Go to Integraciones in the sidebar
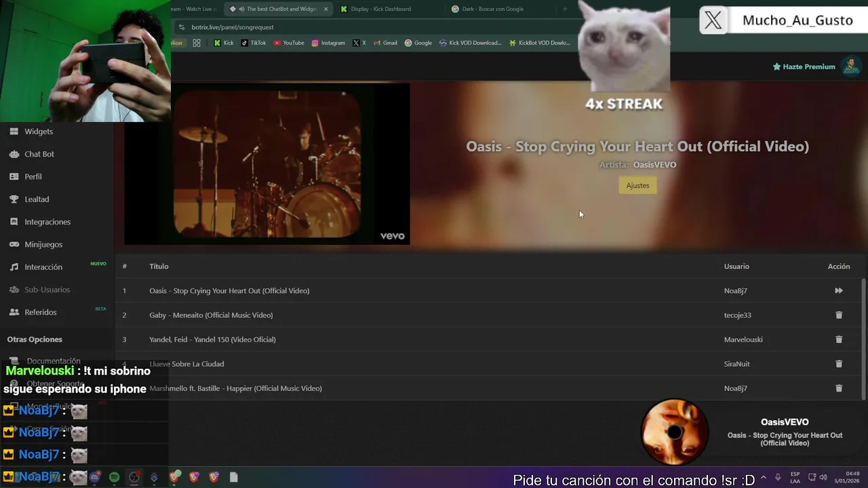Image resolution: width=868 pixels, height=488 pixels. pos(47,222)
